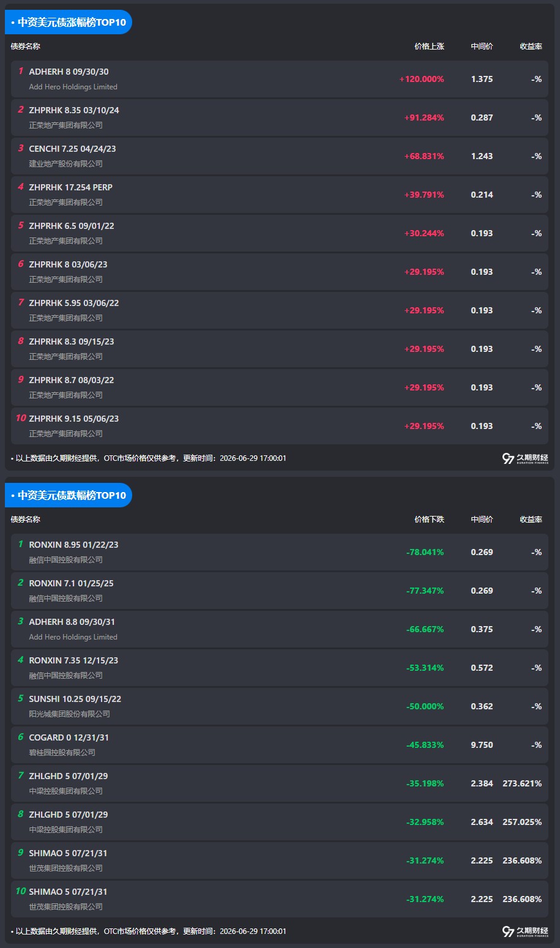
Task: Open bond RONXIN 8.95 01/22/23
Action: click(73, 545)
